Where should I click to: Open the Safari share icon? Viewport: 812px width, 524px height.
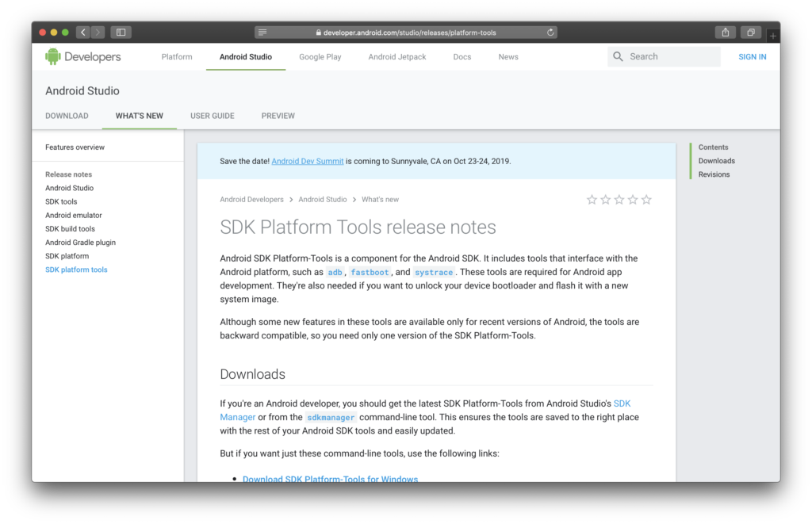725,33
